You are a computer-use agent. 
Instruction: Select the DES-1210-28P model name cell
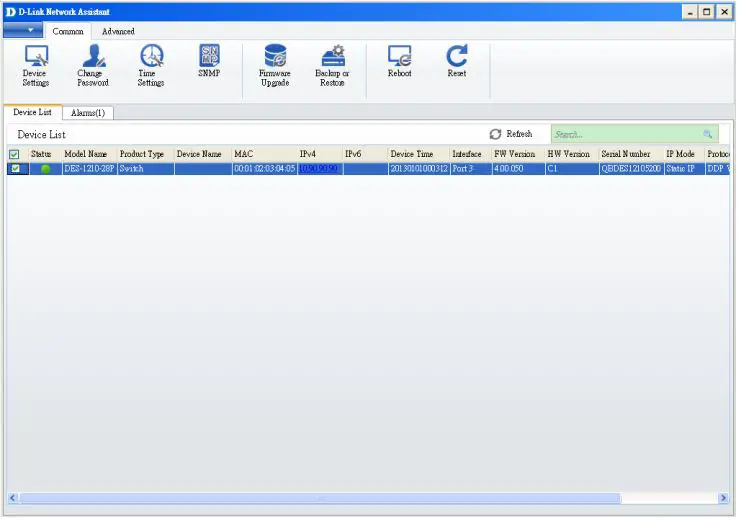90,169
